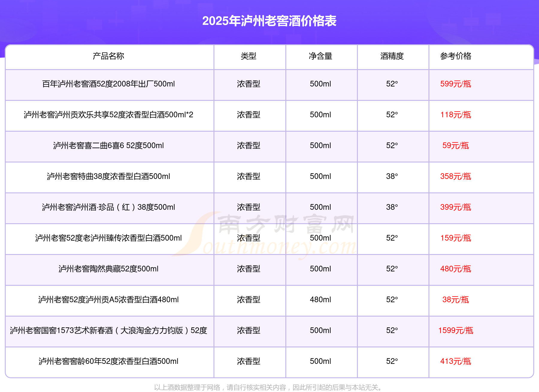Click "500ml" net content in the 599元/瓶 row
The width and height of the screenshot is (539, 392).
click(320, 84)
